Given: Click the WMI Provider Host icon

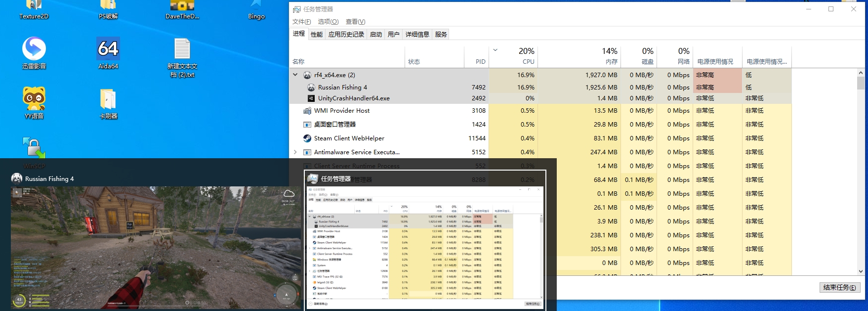Looking at the screenshot, I should pyautogui.click(x=307, y=111).
